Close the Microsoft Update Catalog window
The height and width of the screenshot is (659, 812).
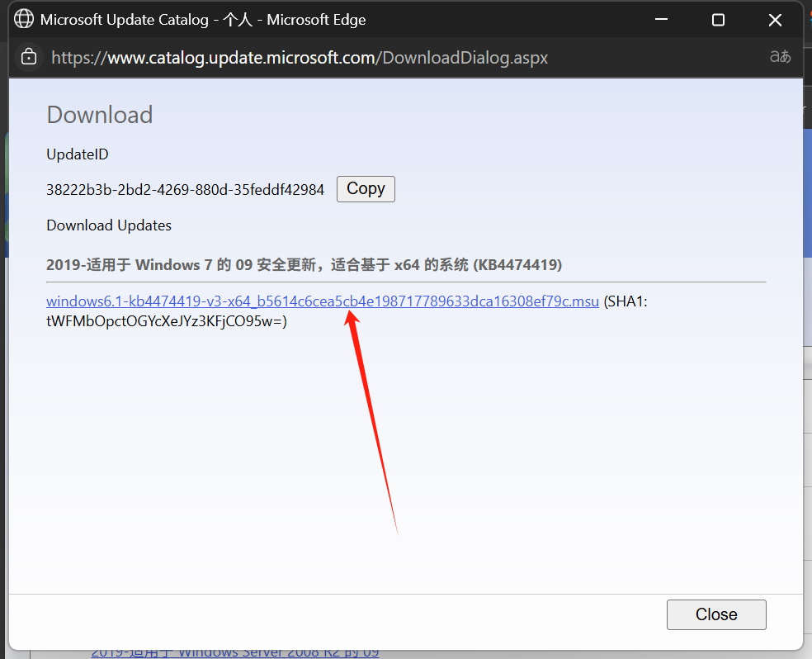[x=775, y=20]
